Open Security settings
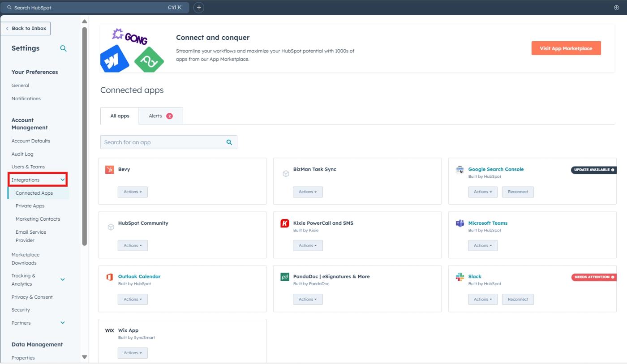This screenshot has width=627, height=364. 21,310
